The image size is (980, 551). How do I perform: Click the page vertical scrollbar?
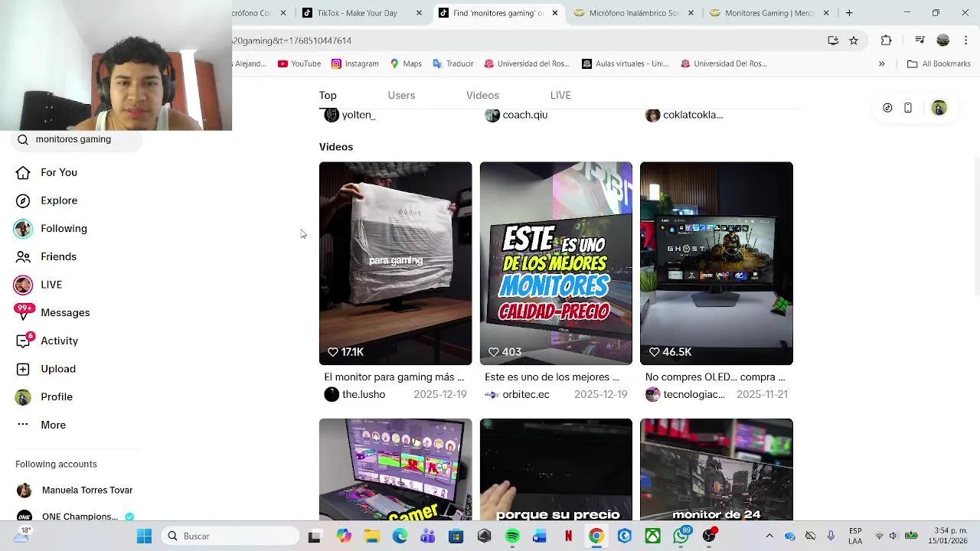click(976, 227)
